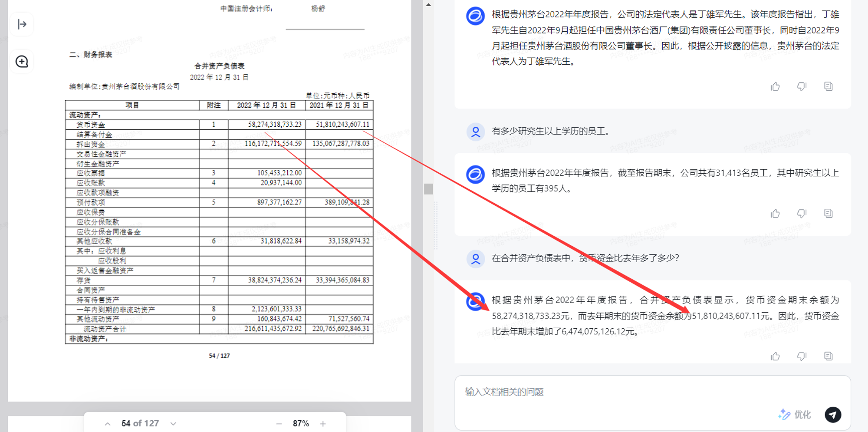Click cell 51,810,243,607.11
The image size is (868, 432).
point(342,125)
